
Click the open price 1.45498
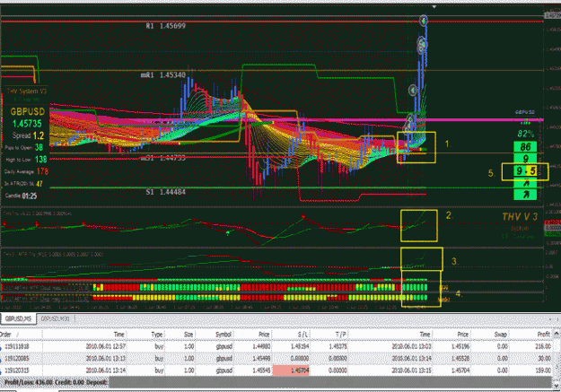pos(261,359)
